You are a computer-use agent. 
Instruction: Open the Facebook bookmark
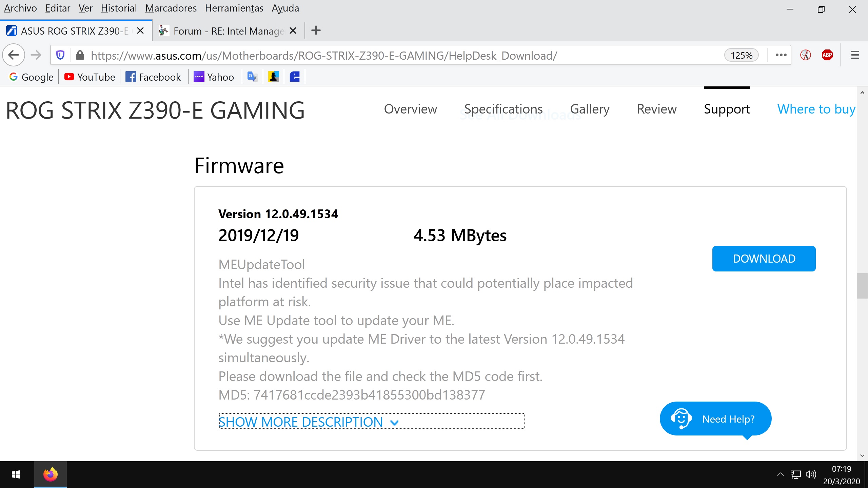153,77
